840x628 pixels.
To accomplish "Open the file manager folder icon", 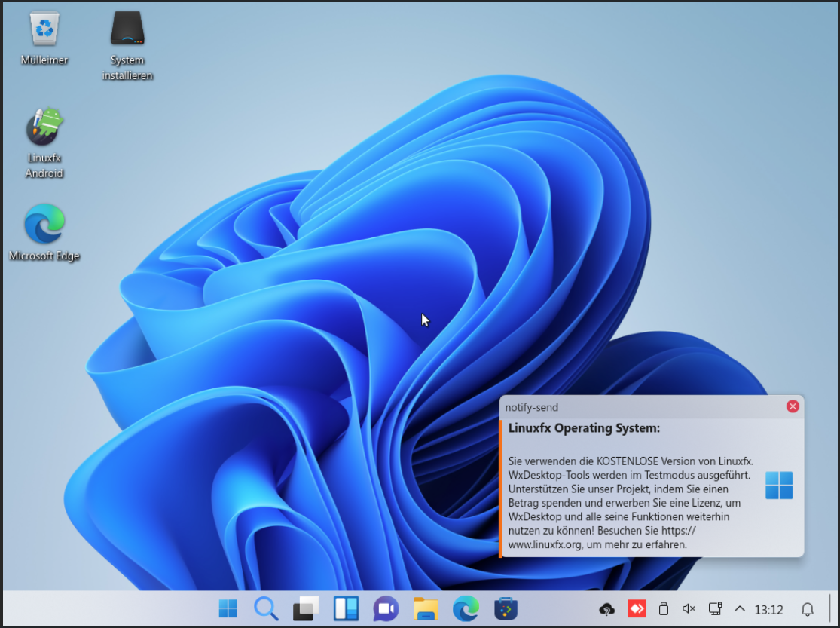I will (426, 608).
